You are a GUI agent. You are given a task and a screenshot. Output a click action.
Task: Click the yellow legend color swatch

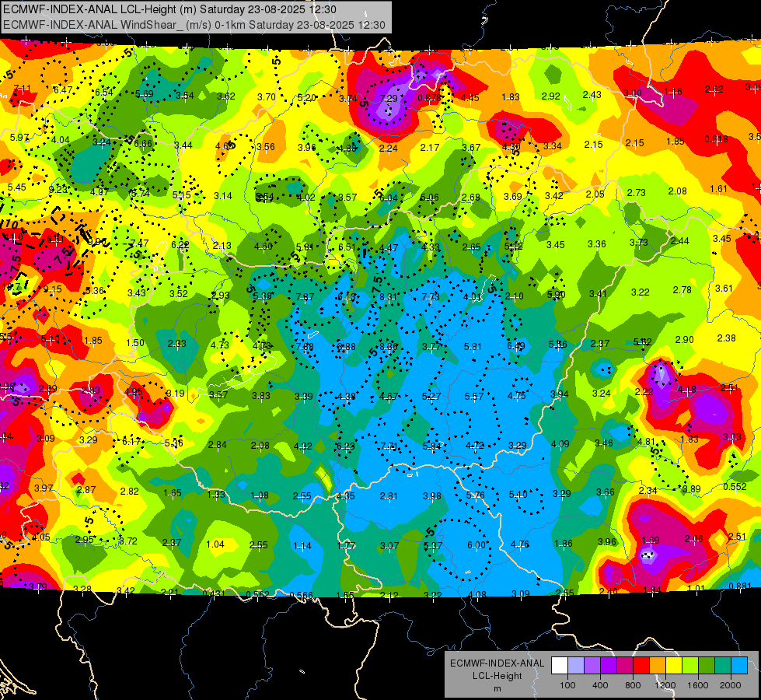(x=674, y=666)
